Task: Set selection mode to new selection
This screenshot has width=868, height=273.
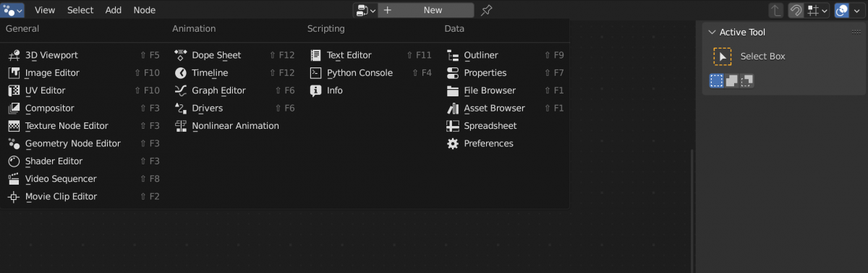Action: tap(716, 80)
